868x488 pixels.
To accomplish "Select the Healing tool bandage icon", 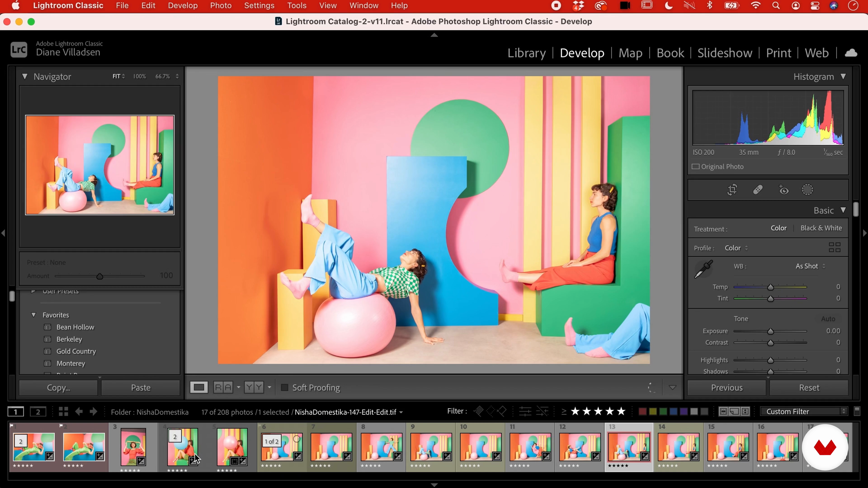I will pos(758,190).
